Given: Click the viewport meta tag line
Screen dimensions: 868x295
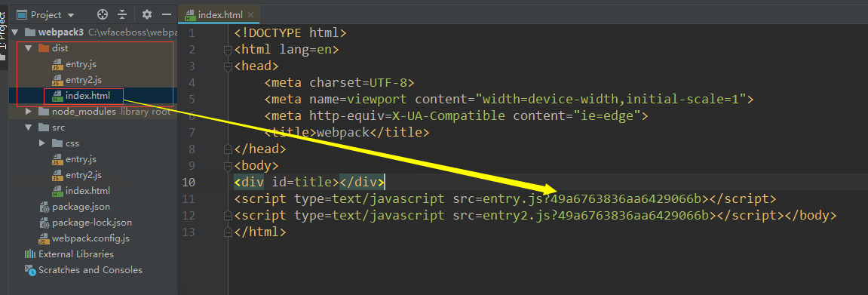Looking at the screenshot, I should [x=509, y=100].
